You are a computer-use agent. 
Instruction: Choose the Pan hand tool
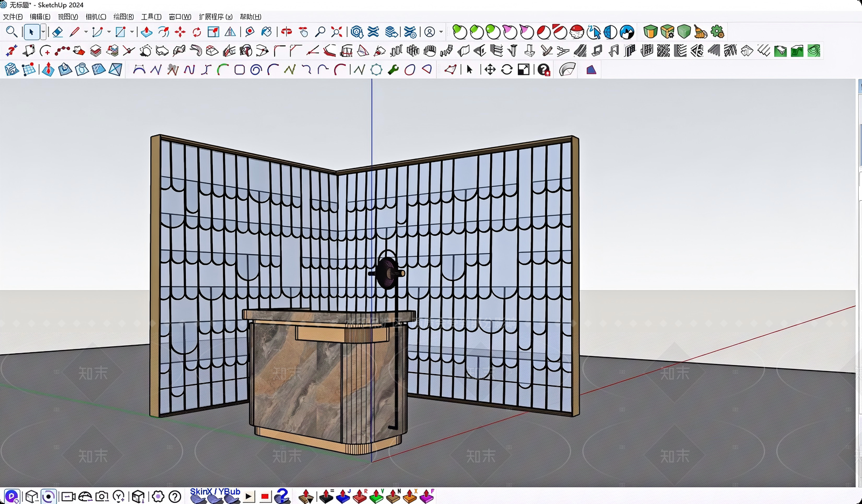point(303,32)
